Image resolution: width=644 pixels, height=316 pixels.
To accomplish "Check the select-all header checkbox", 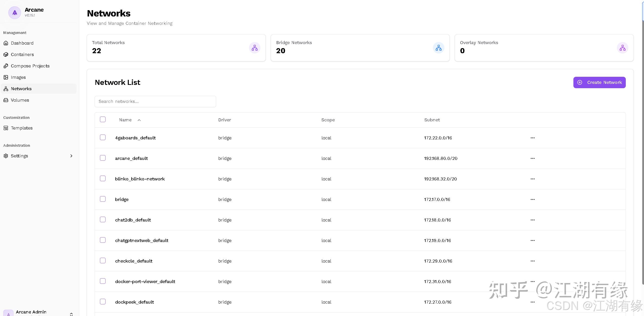I will [x=103, y=119].
